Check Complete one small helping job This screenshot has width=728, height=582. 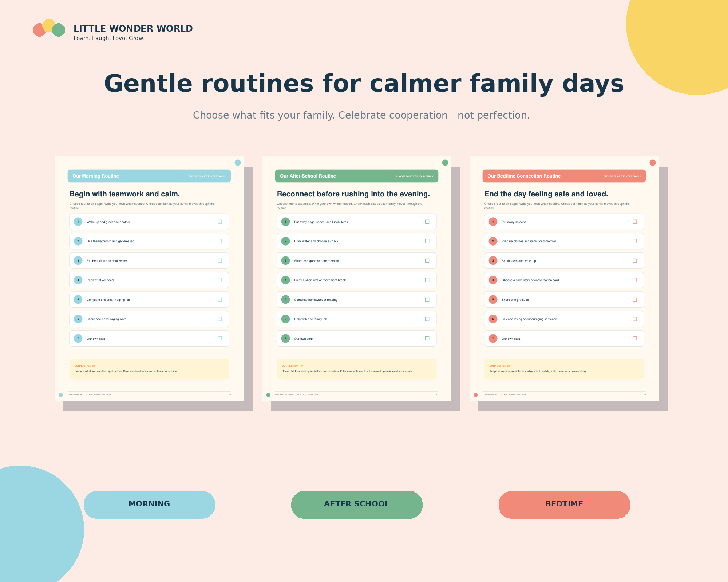click(219, 299)
